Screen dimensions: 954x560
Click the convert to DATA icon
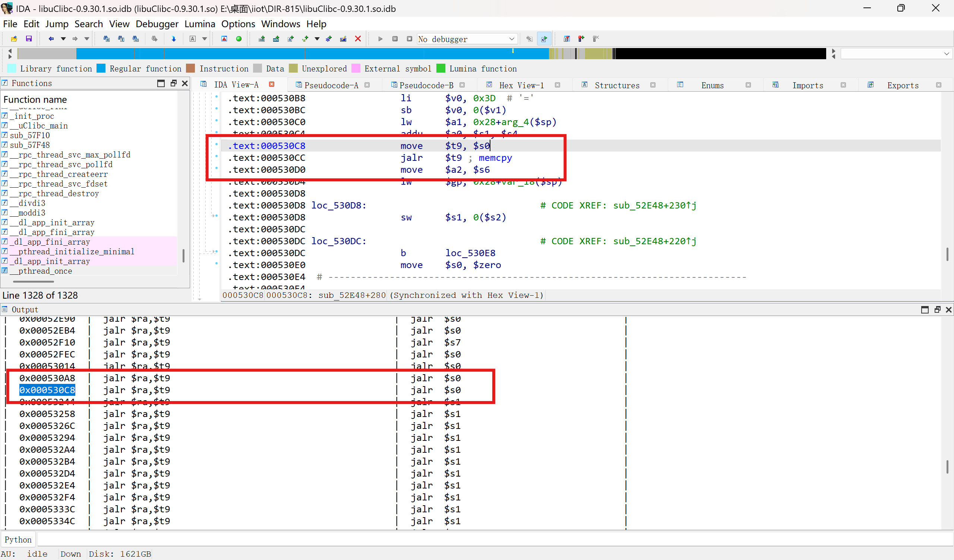(x=276, y=39)
